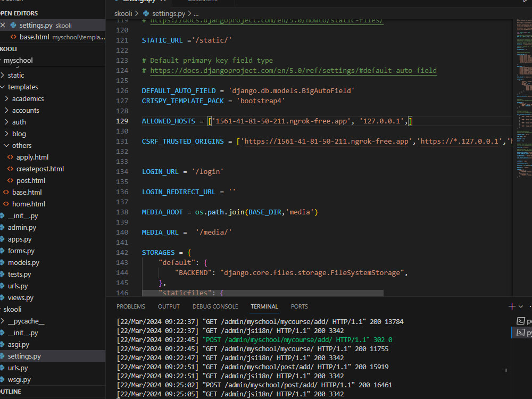Screen dimensions: 532x399
Task: Open createpost.html in explorer
Action: (x=53, y=169)
